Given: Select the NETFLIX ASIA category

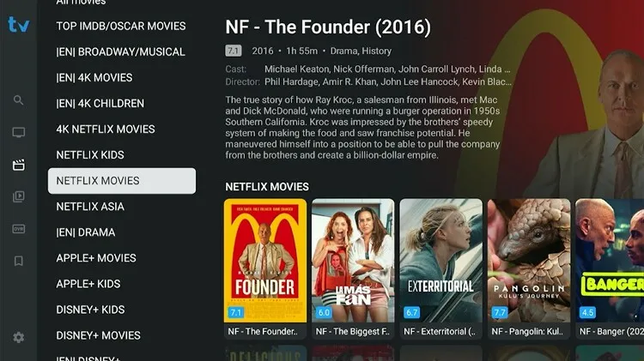Looking at the screenshot, I should (90, 207).
